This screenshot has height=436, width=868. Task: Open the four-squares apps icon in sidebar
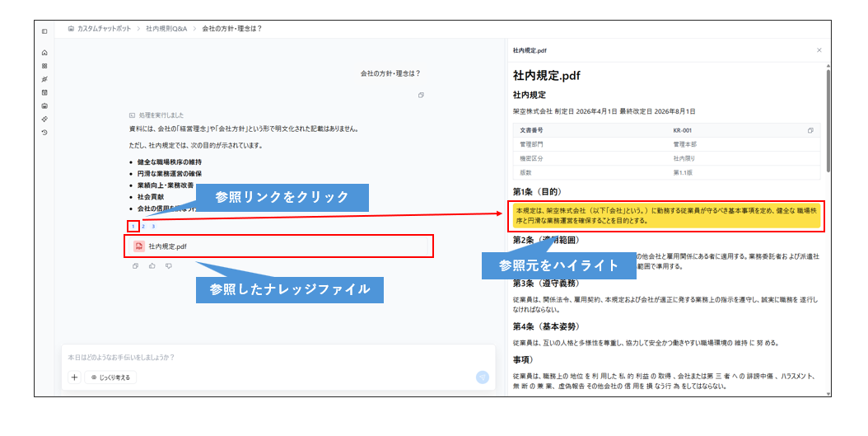44,66
